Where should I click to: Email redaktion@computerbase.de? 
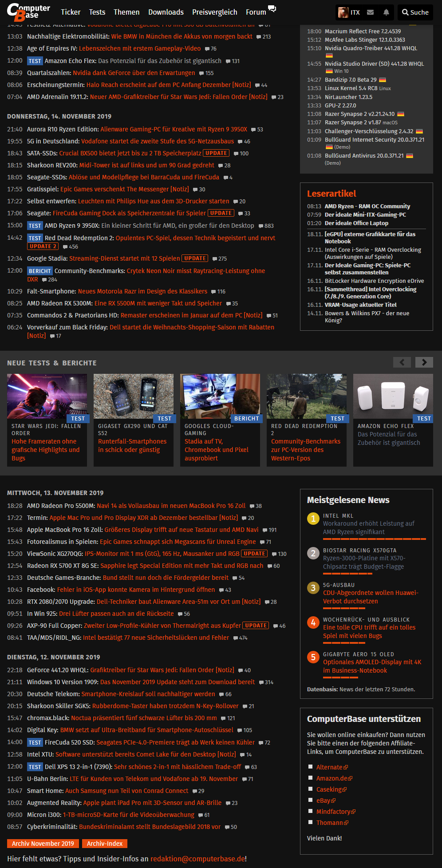tap(197, 859)
